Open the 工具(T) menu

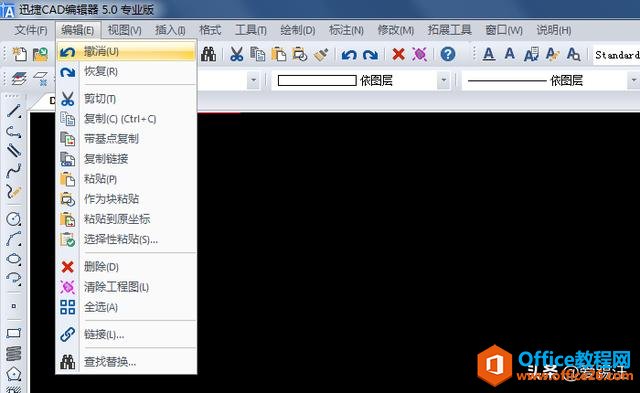(x=251, y=30)
